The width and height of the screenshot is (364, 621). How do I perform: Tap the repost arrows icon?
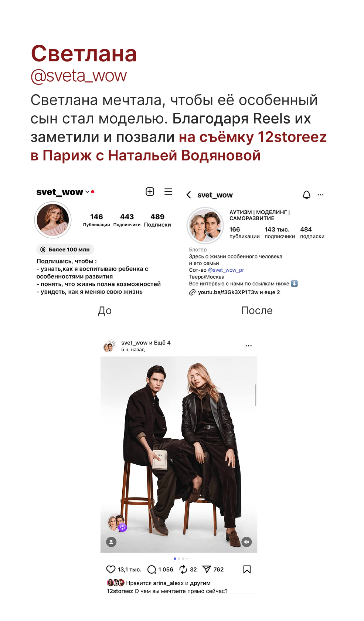183,569
